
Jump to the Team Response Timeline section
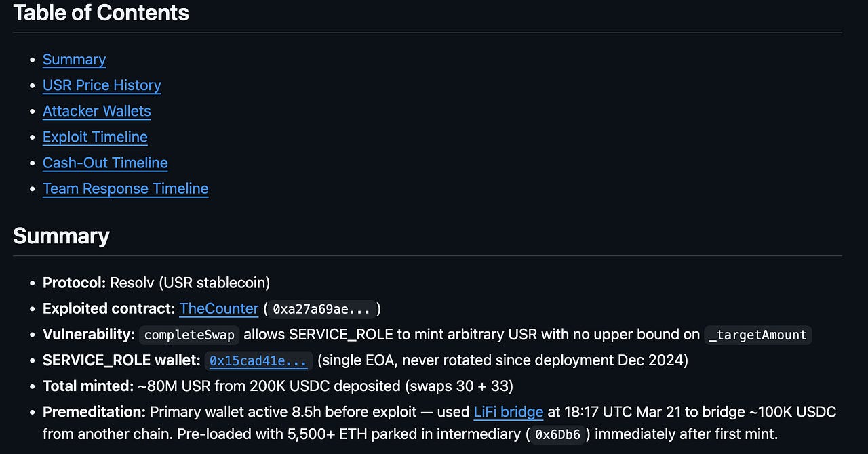click(125, 188)
